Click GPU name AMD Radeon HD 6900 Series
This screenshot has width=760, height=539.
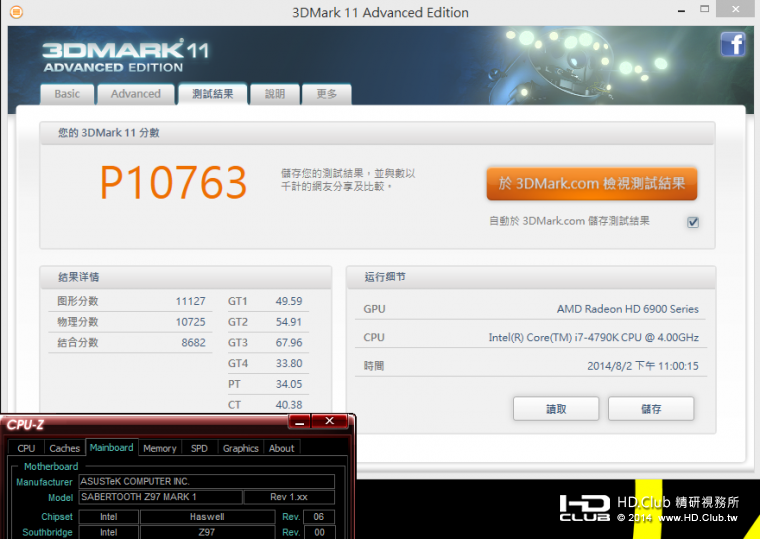628,309
